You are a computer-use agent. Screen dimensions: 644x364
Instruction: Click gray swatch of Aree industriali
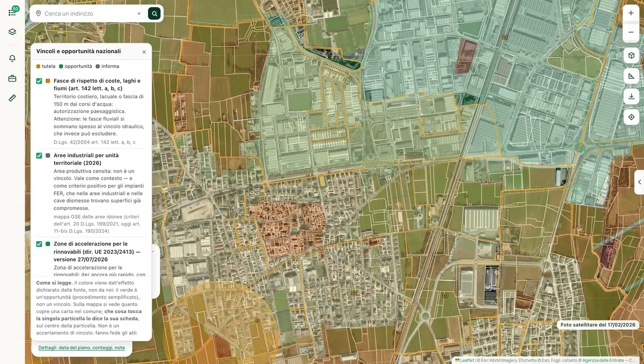(x=48, y=155)
